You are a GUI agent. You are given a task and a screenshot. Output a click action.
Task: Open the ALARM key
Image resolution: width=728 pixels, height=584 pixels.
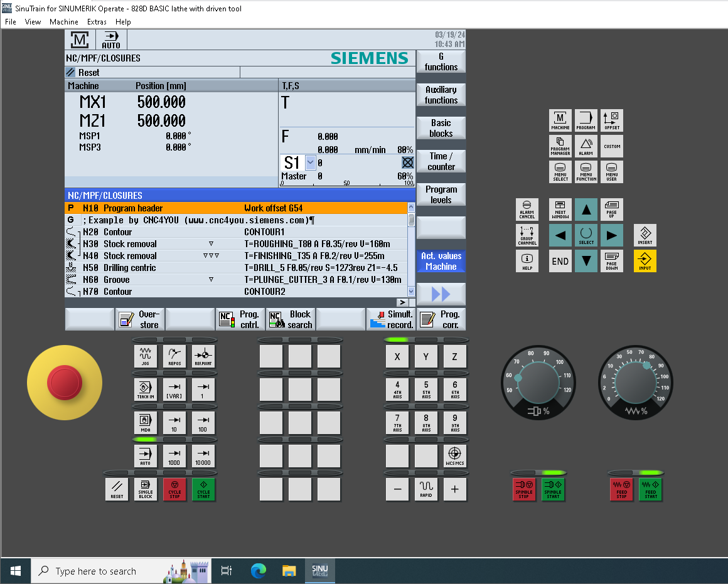pos(586,146)
